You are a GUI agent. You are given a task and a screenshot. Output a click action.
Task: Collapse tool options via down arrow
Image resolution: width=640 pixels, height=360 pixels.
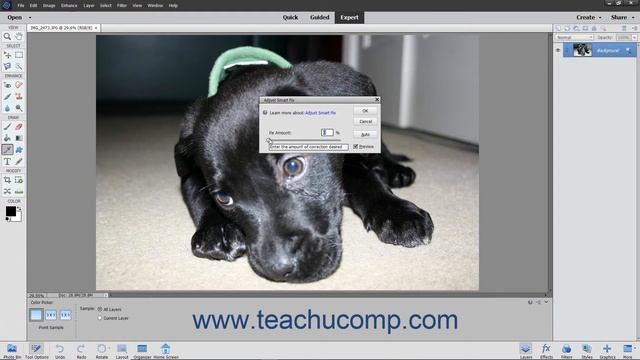point(546,302)
